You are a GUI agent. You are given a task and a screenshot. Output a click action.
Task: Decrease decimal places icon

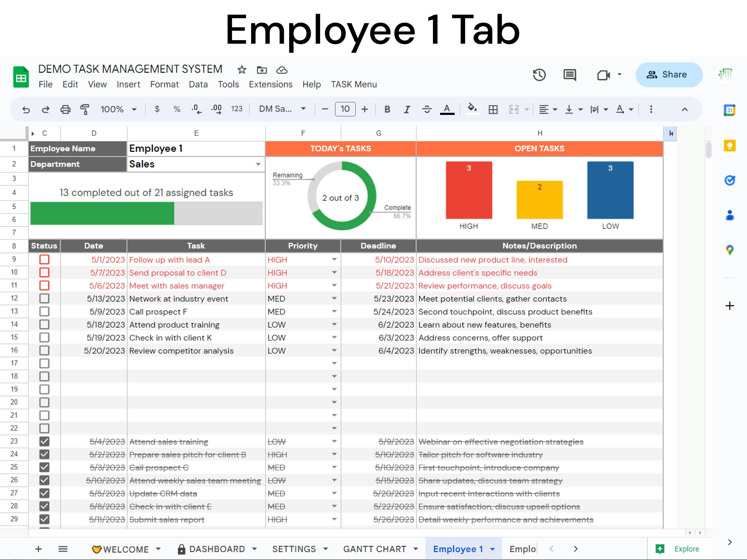pos(196,109)
